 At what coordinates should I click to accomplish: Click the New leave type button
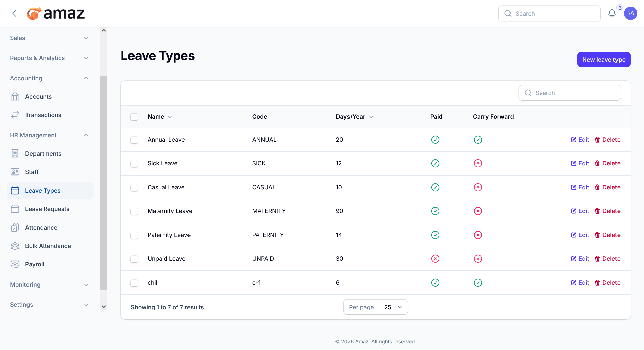pyautogui.click(x=604, y=59)
